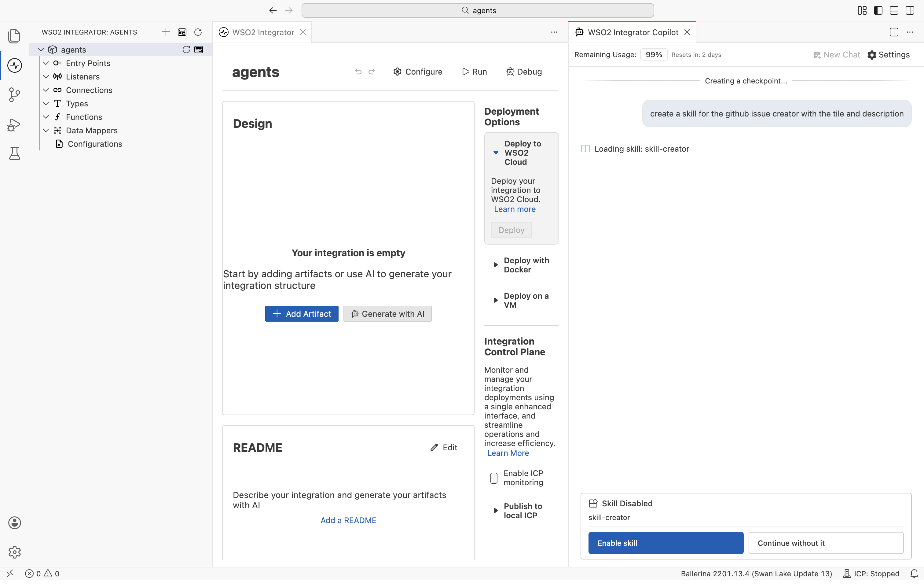Collapse Deploy to WSO2 Cloud section

tap(496, 153)
